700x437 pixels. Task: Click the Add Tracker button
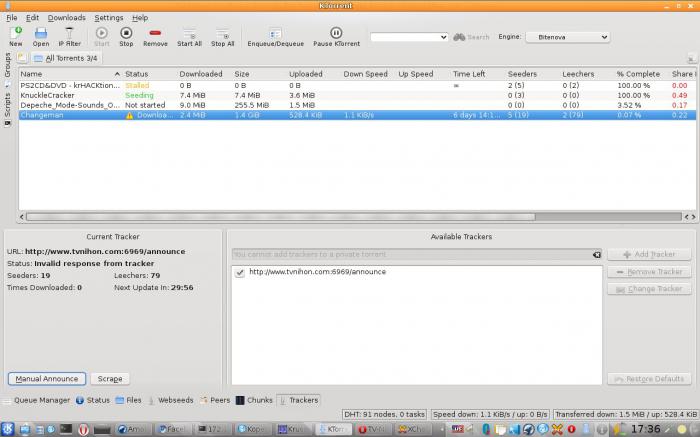pos(649,254)
